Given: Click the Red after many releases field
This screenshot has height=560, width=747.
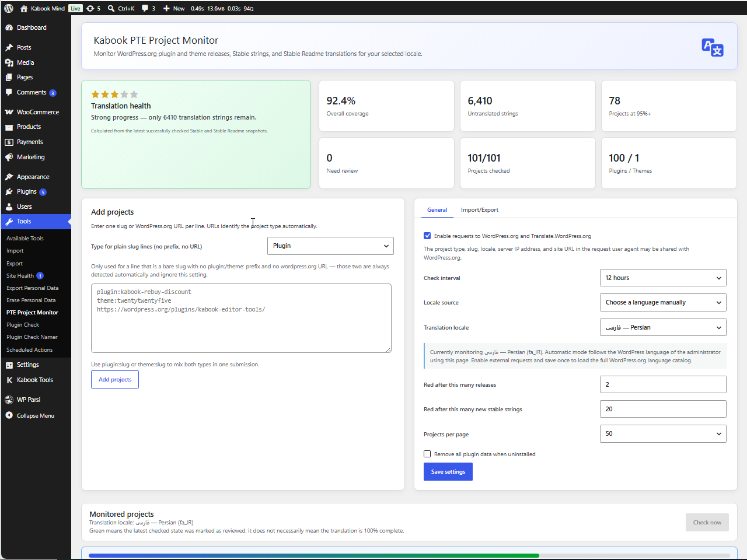Looking at the screenshot, I should point(663,384).
